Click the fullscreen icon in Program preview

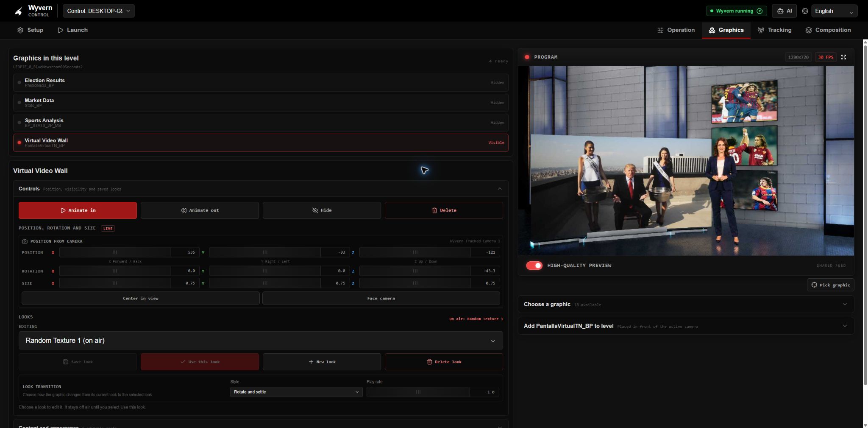click(x=843, y=57)
